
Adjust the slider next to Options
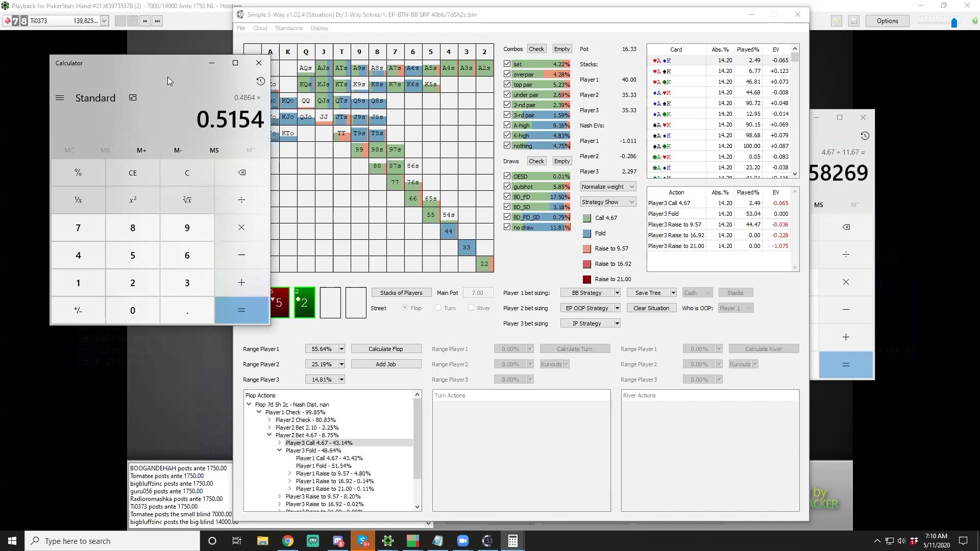click(x=954, y=22)
